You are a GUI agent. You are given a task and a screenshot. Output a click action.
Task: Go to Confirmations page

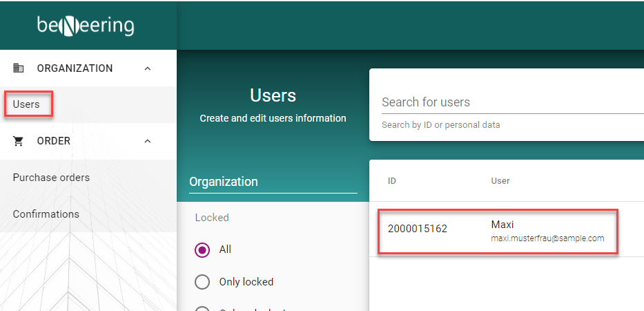tap(46, 214)
